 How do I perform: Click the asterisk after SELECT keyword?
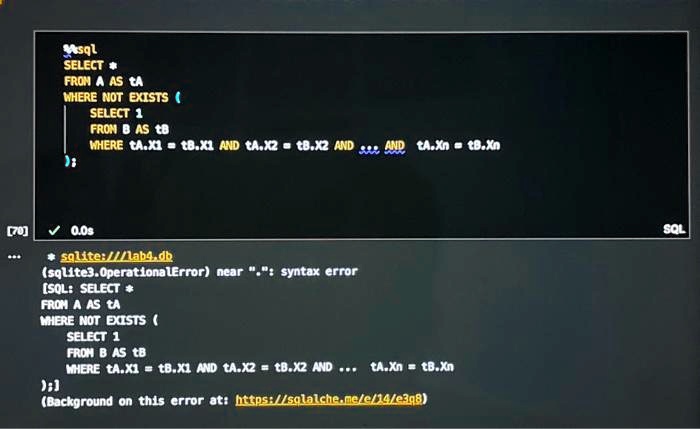[x=113, y=66]
